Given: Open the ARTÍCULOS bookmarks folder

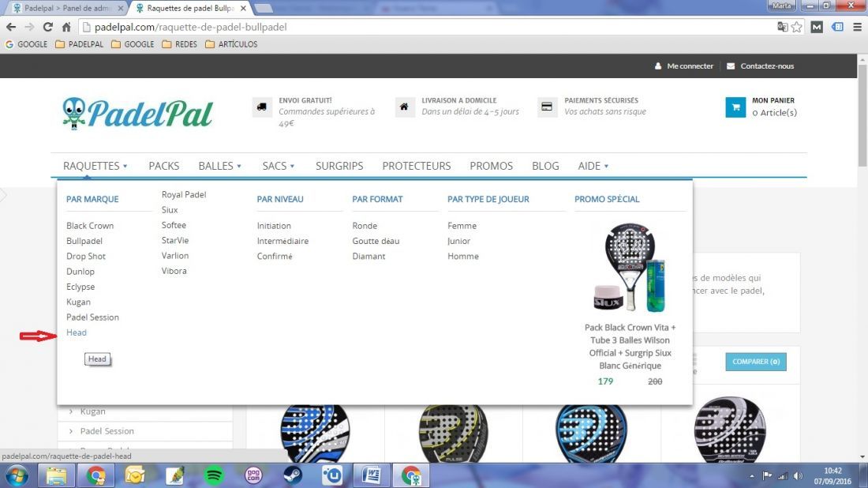Looking at the screenshot, I should pos(231,44).
